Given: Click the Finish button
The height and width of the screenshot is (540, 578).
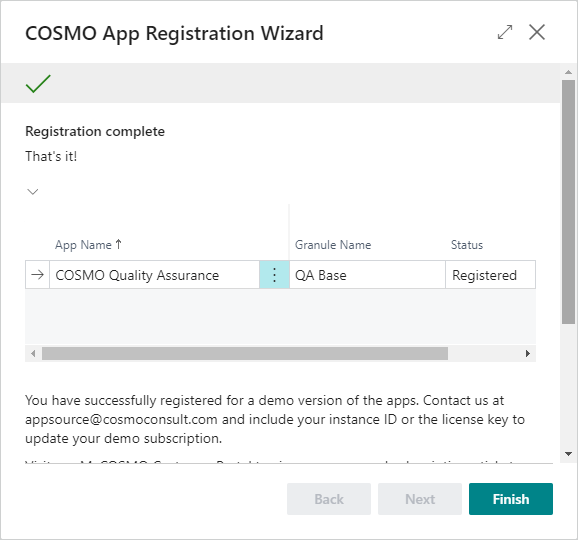Looking at the screenshot, I should [511, 499].
